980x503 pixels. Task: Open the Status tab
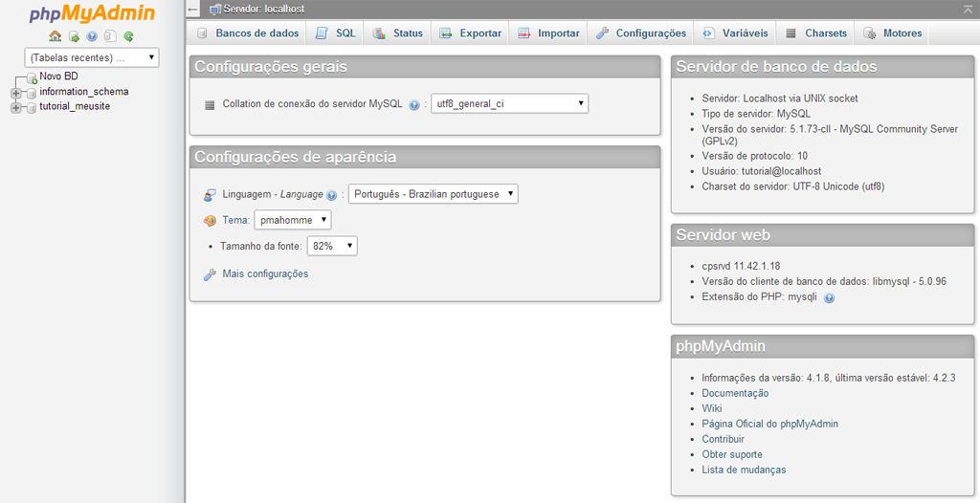point(397,33)
